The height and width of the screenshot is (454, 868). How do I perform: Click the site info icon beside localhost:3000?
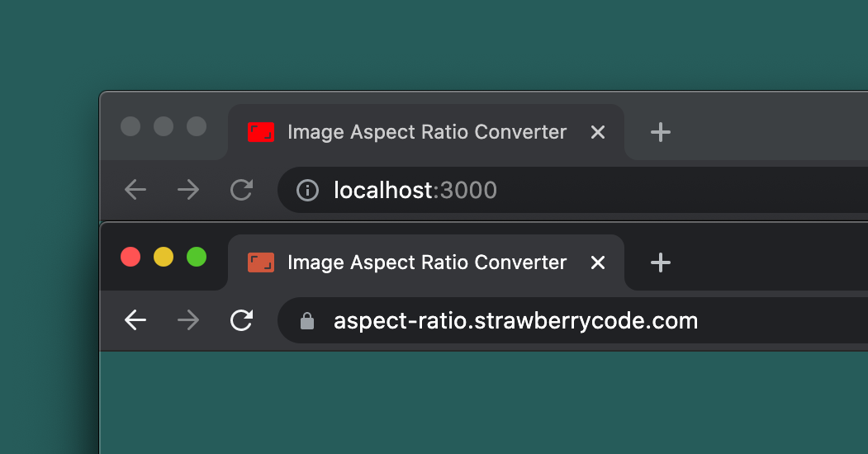307,191
